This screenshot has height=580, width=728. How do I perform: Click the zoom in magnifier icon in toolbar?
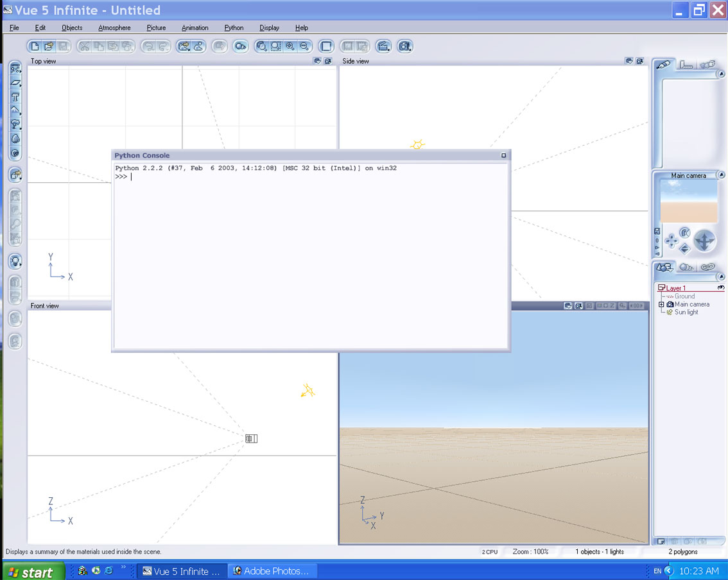[290, 46]
